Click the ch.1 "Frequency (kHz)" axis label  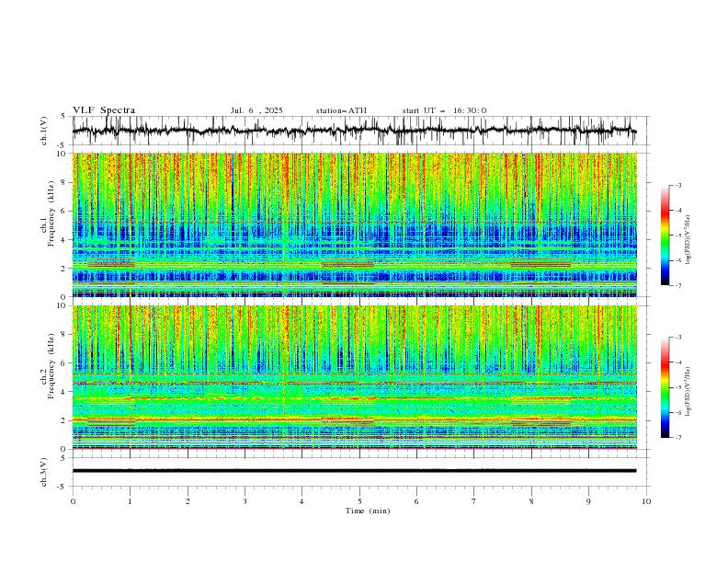point(51,214)
